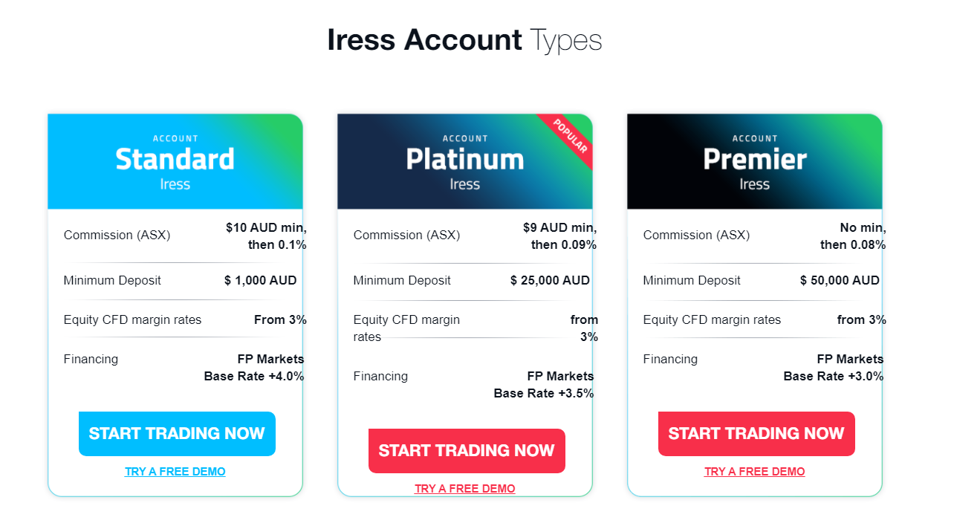
Task: Select the Platinum Iress account header
Action: [465, 161]
